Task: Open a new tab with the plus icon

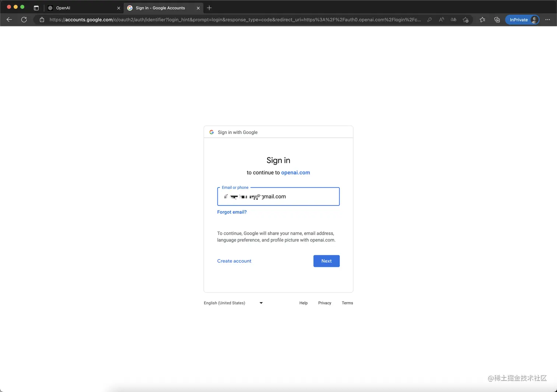Action: pos(209,8)
